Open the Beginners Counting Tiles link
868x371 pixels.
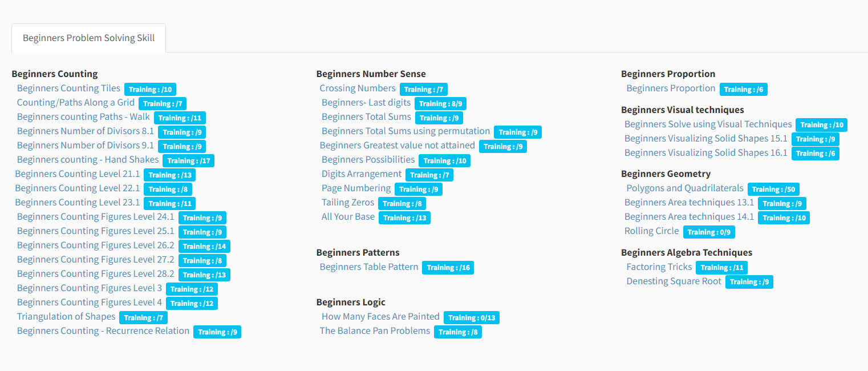68,88
